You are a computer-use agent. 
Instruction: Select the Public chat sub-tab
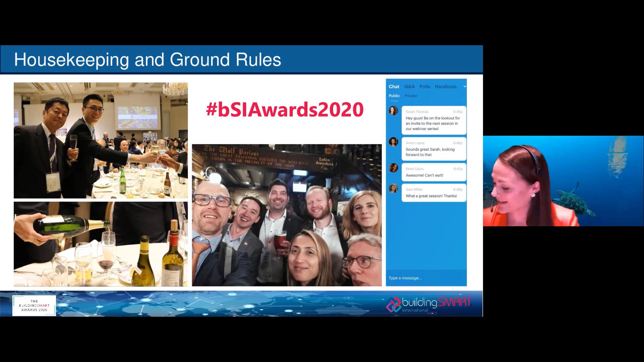click(x=394, y=96)
